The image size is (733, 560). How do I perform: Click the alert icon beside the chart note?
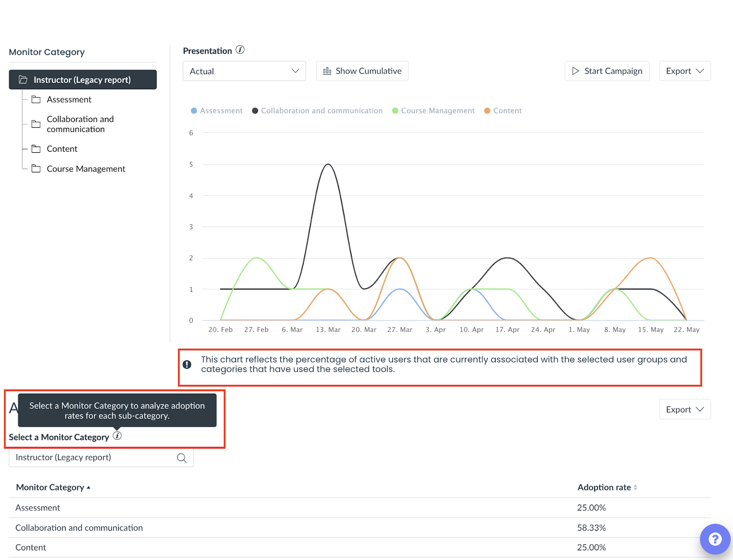pos(187,364)
